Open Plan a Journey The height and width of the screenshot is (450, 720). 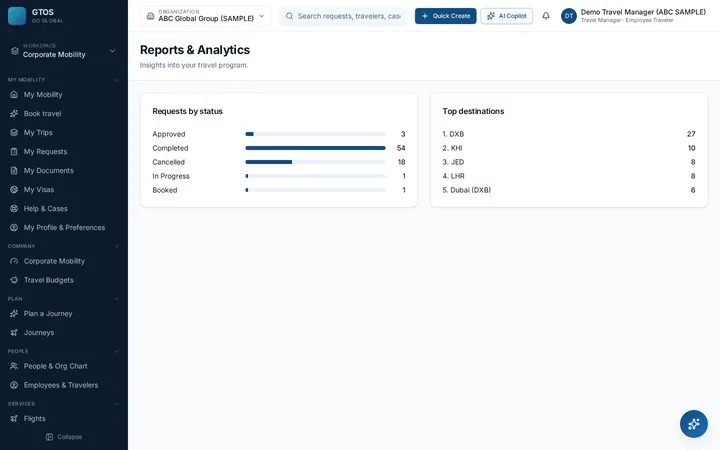click(64, 314)
